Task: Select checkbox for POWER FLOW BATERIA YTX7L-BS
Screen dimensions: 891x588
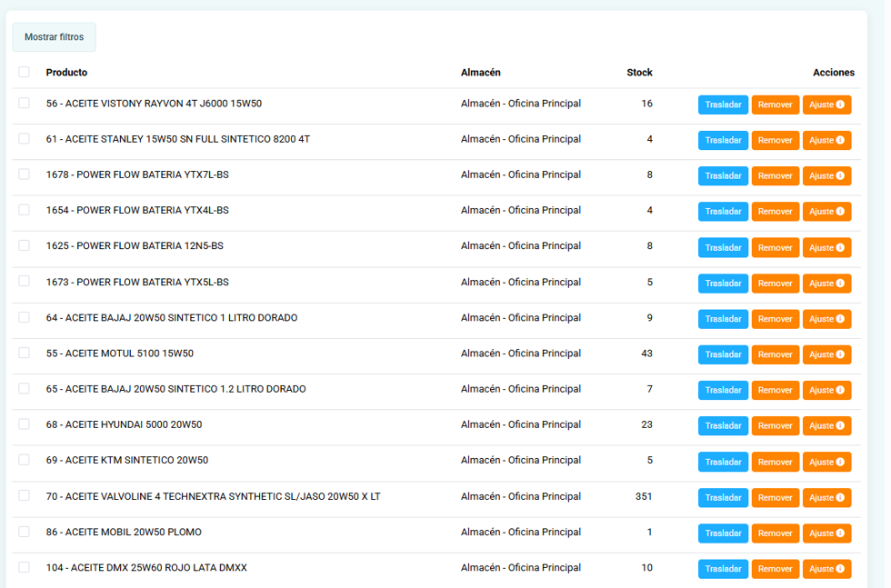Action: click(24, 174)
